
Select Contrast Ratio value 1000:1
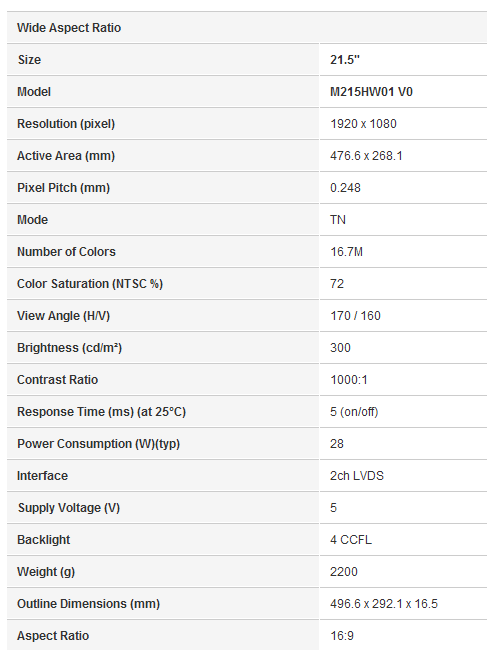point(349,380)
